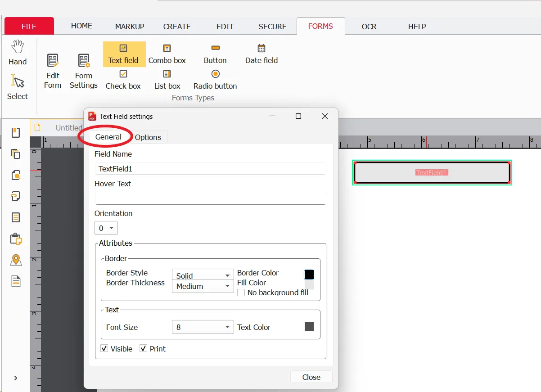541x392 pixels.
Task: Switch to the HELP ribbon tab
Action: point(417,26)
